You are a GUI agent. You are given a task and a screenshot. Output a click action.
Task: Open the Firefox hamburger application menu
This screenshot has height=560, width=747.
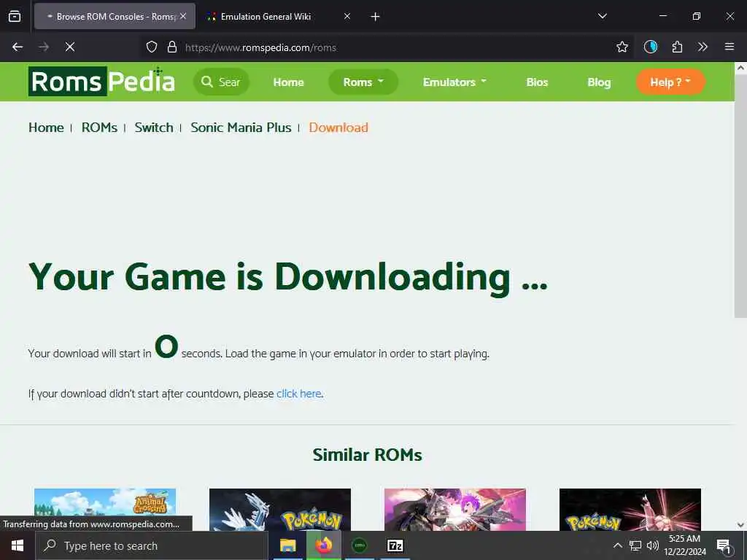729,47
